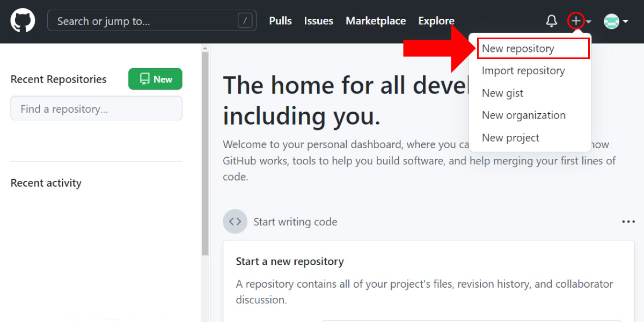Open the three-dot options menu for Start writing code

click(628, 222)
